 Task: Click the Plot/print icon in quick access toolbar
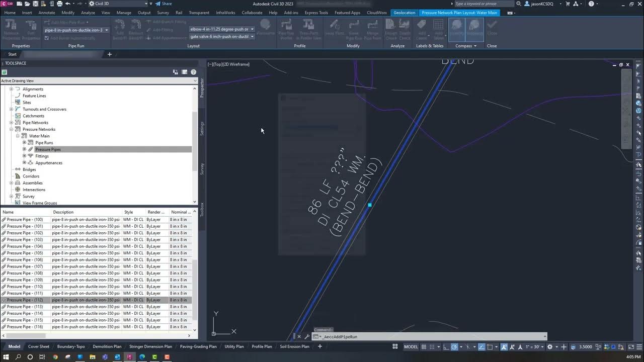(x=59, y=4)
